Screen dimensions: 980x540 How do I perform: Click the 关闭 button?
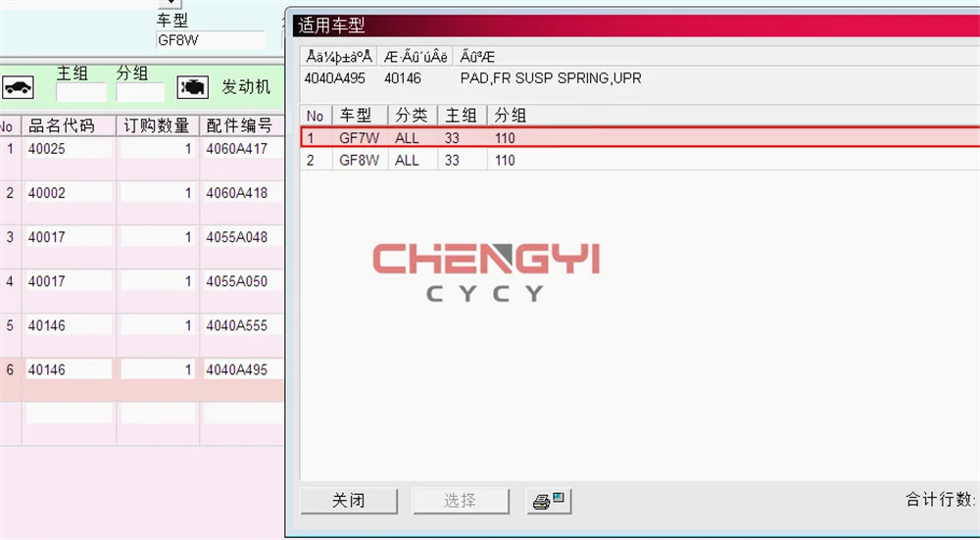coord(349,501)
